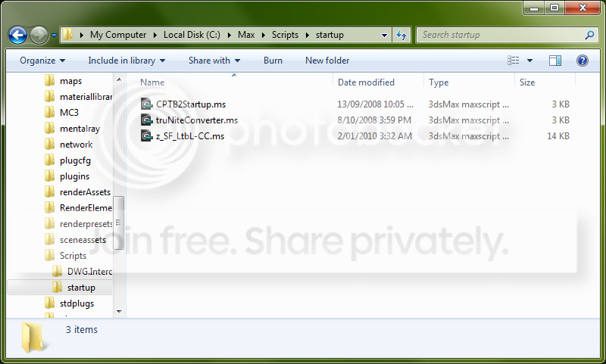Click in the Search startup field

click(x=501, y=35)
